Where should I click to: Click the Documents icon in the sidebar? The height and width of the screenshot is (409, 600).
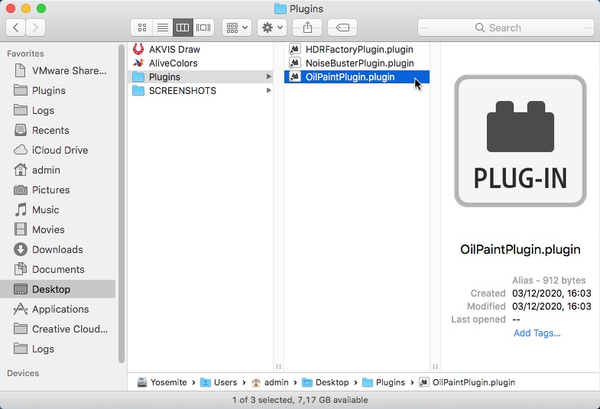tap(20, 269)
